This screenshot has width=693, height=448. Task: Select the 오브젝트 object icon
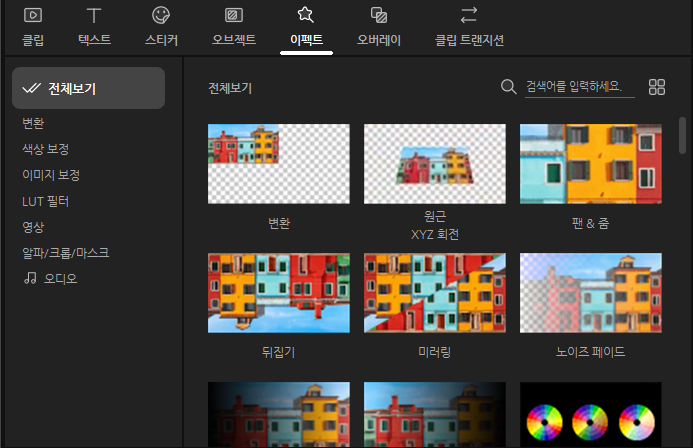[234, 16]
